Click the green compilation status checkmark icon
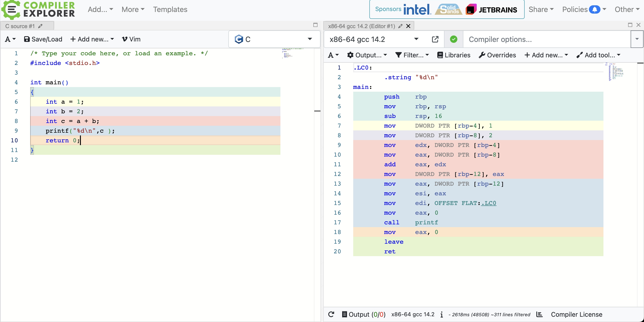644x322 pixels. point(453,39)
